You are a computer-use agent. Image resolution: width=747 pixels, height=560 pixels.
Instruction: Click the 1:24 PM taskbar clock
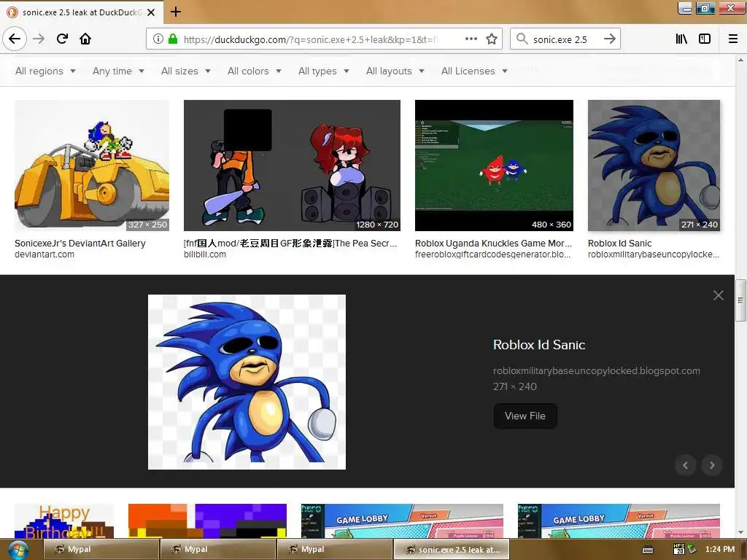point(720,550)
